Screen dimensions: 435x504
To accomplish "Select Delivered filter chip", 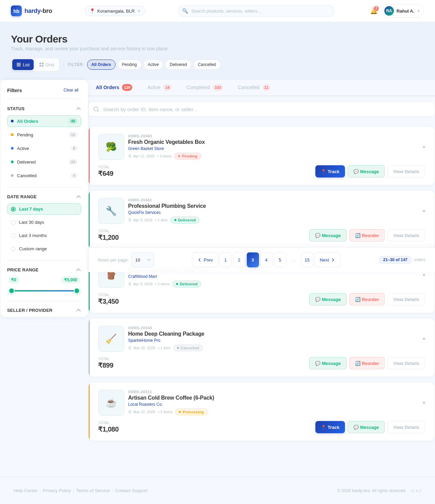I will click(x=178, y=65).
